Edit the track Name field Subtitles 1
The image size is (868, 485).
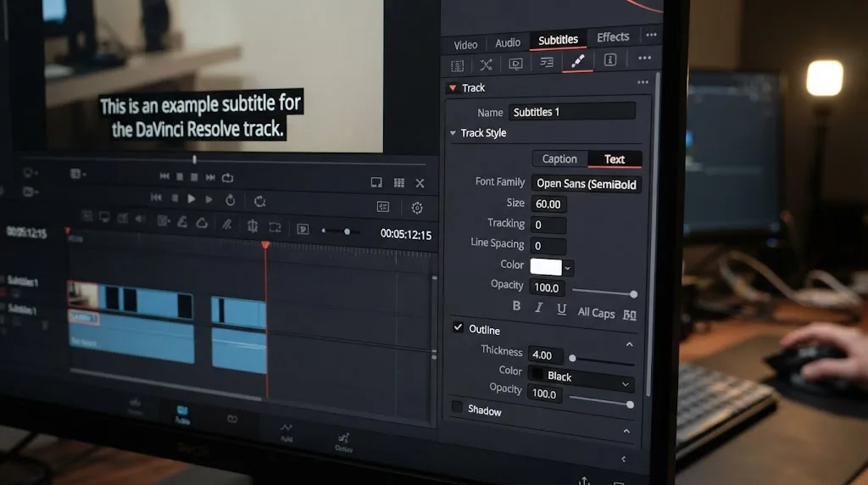[572, 112]
